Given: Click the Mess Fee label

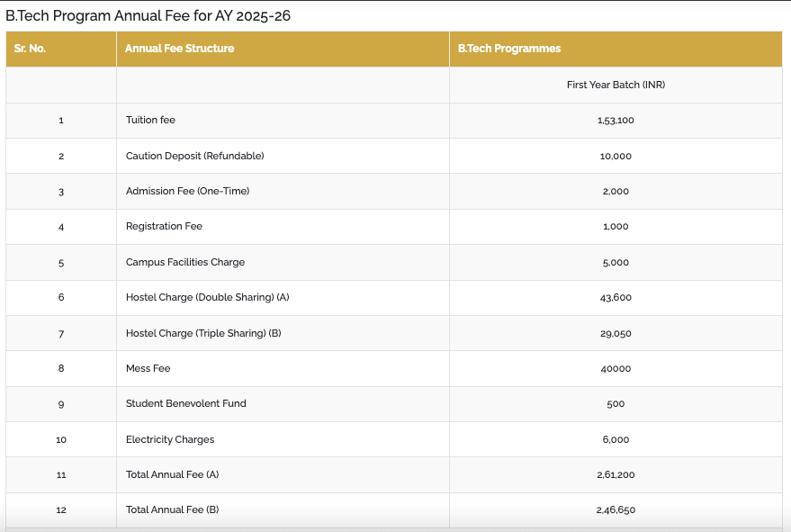Looking at the screenshot, I should (148, 368).
